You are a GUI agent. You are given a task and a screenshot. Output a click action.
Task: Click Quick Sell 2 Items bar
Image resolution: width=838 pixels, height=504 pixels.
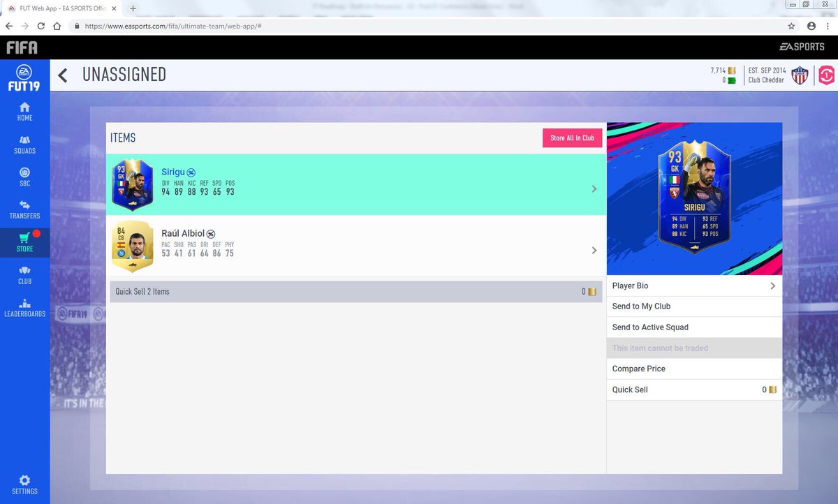click(x=356, y=292)
